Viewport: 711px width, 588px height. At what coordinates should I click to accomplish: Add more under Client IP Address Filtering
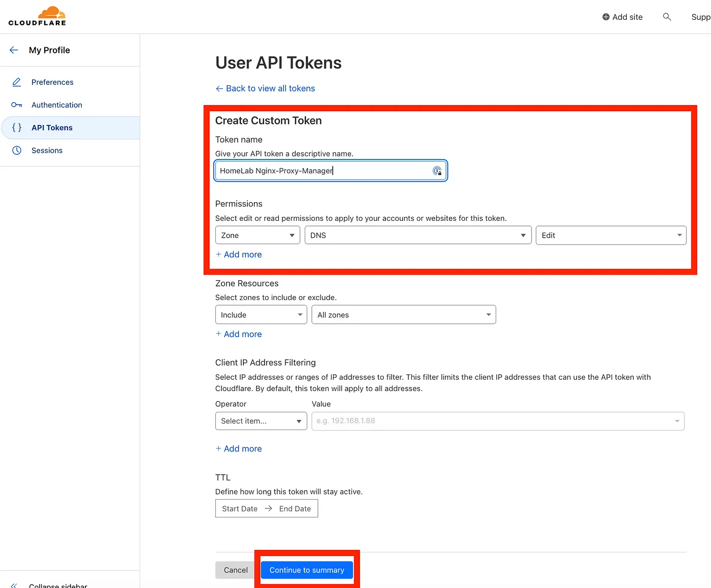tap(239, 449)
